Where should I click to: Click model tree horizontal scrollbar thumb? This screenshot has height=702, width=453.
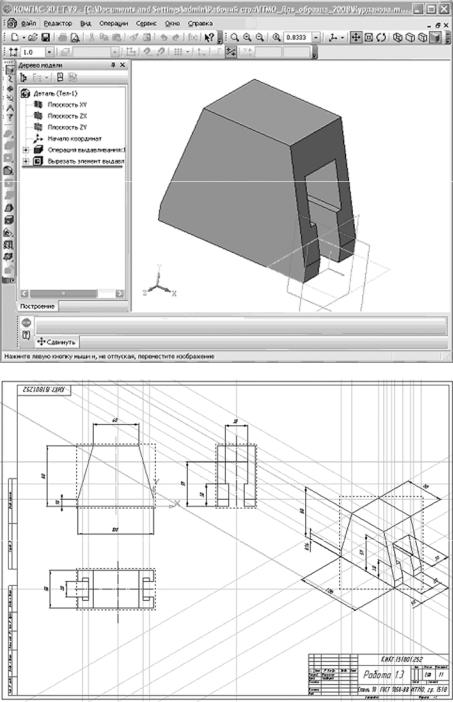63,294
